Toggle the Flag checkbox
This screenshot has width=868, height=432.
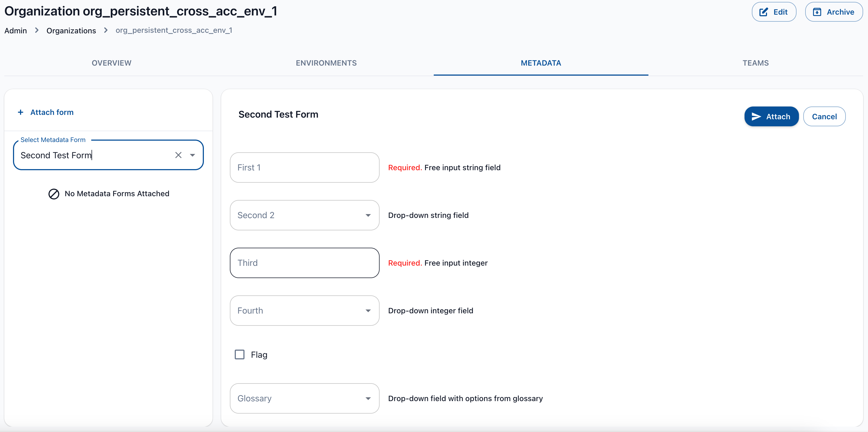pyautogui.click(x=240, y=355)
